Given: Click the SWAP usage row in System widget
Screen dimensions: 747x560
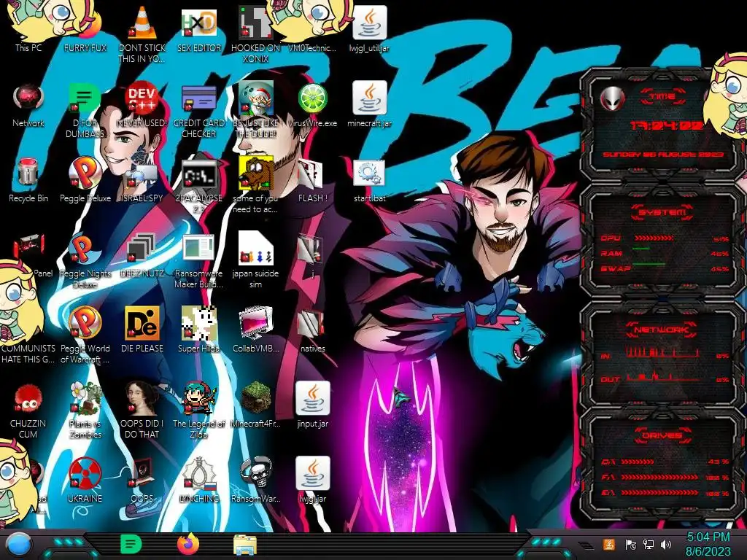Looking at the screenshot, I should [664, 268].
